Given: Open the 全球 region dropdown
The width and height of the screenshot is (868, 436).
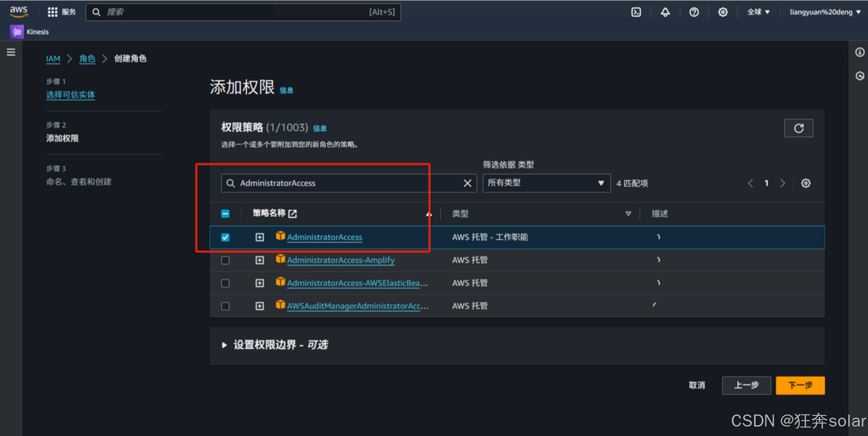Looking at the screenshot, I should [x=758, y=12].
